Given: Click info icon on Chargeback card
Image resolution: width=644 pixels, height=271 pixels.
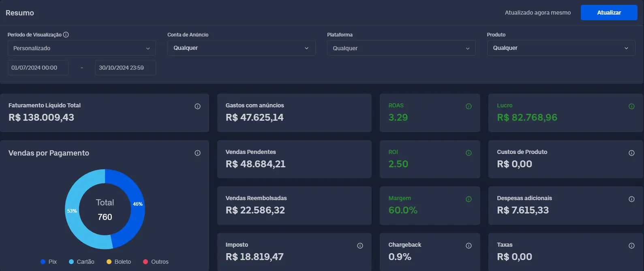Looking at the screenshot, I should coord(469,246).
